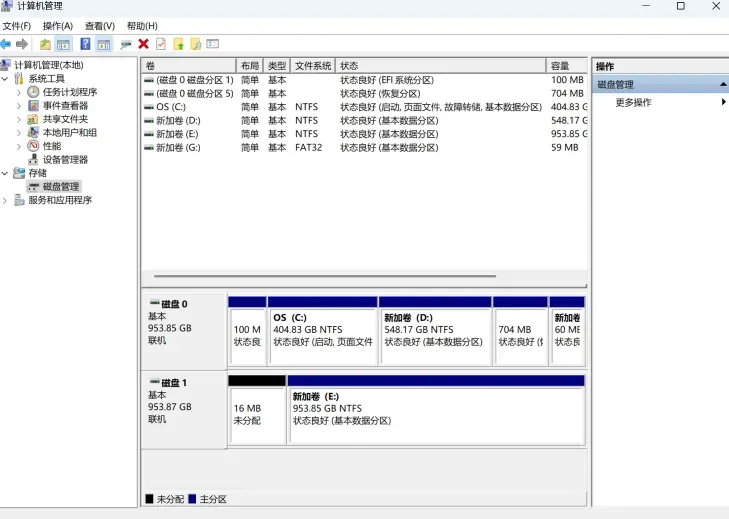
Task: Select the 新加卷 (D:) 548.17 GB partition block
Action: pyautogui.click(x=435, y=331)
